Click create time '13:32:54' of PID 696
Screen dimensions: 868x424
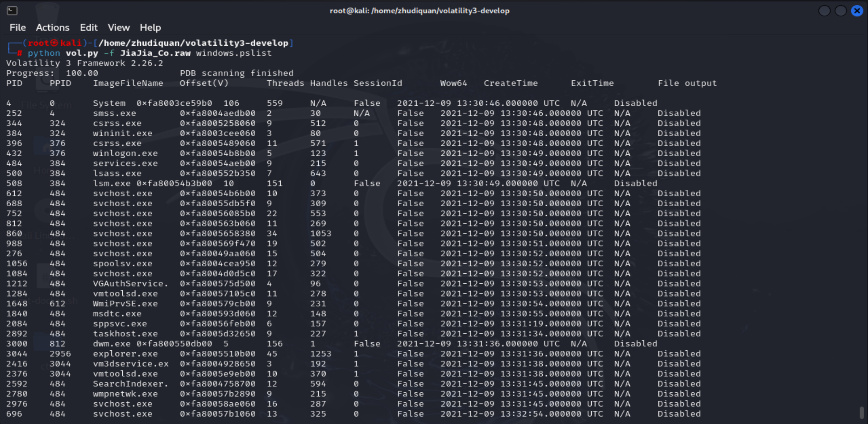tap(522, 414)
